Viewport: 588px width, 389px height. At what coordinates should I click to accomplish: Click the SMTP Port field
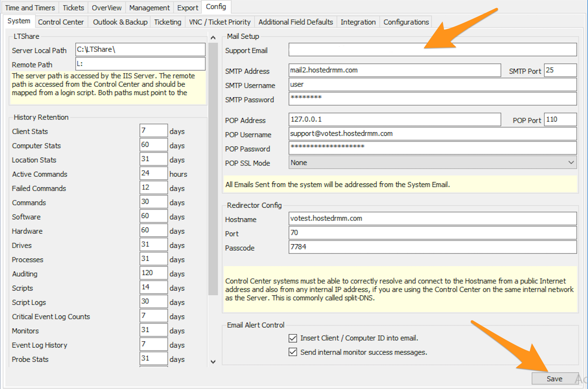tap(560, 70)
